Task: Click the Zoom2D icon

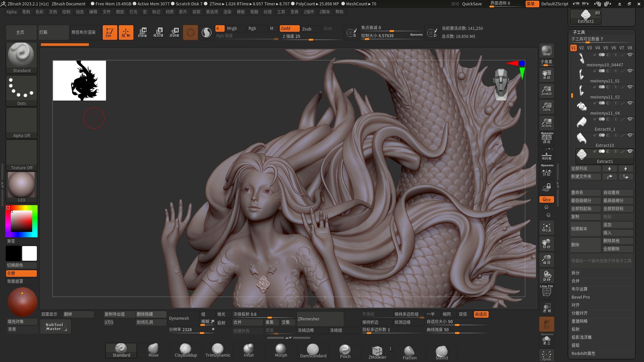Action: [x=546, y=90]
